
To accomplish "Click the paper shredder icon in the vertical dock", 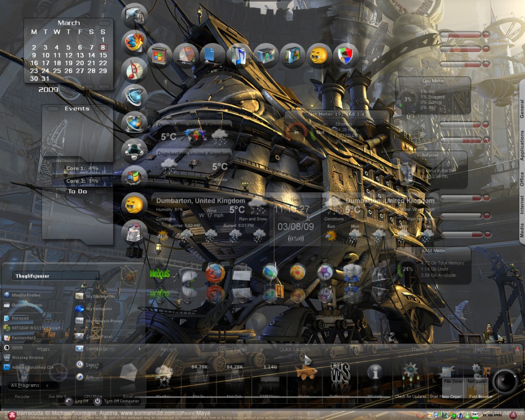I will pyautogui.click(x=134, y=232).
